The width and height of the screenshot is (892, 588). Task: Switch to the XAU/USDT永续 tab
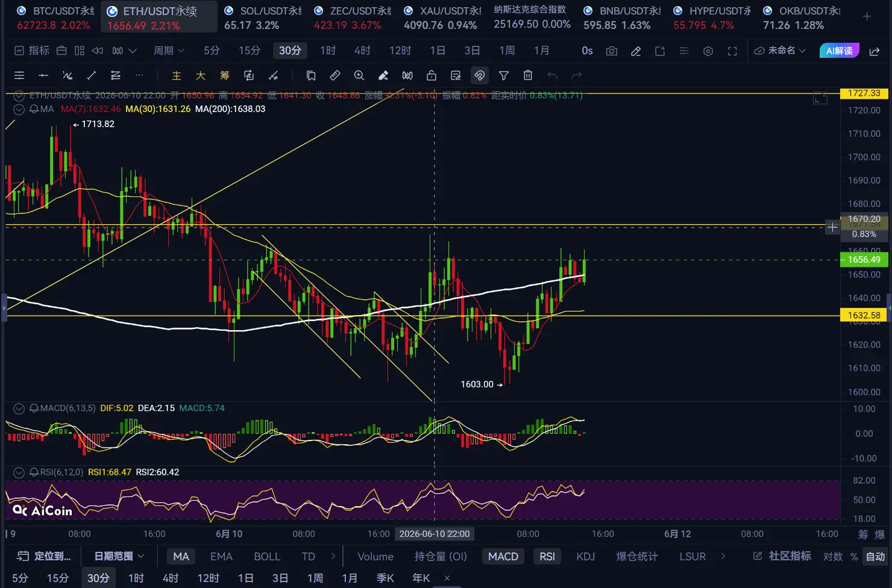click(x=442, y=17)
